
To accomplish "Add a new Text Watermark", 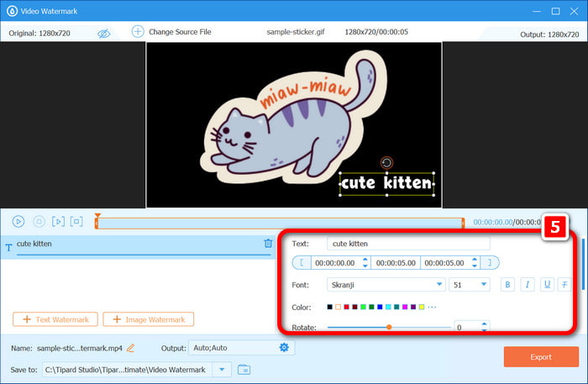I will coord(55,319).
